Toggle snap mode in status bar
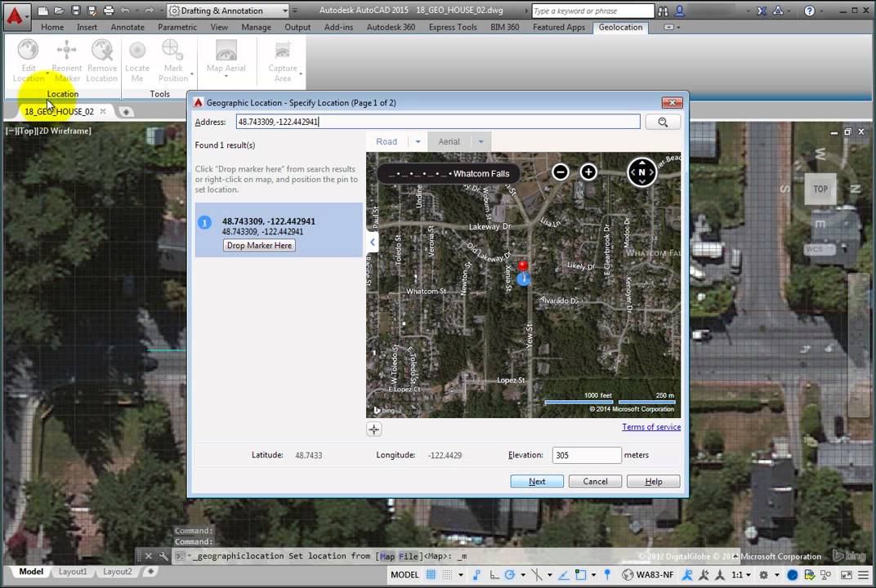876x588 pixels. 448,575
